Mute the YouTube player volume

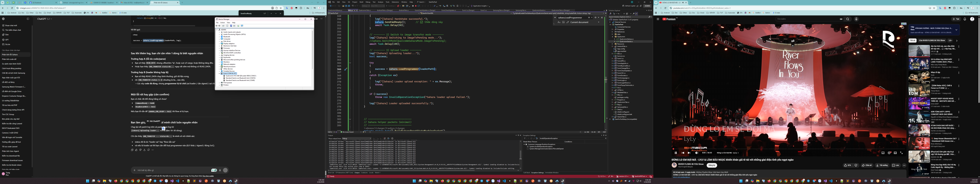point(697,153)
